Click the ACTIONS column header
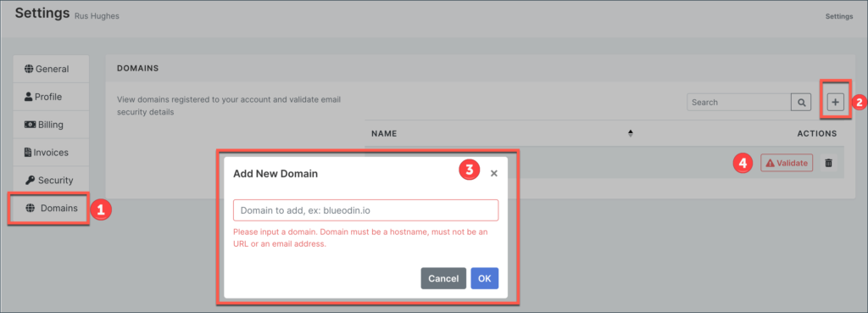This screenshot has width=868, height=313. tap(817, 133)
